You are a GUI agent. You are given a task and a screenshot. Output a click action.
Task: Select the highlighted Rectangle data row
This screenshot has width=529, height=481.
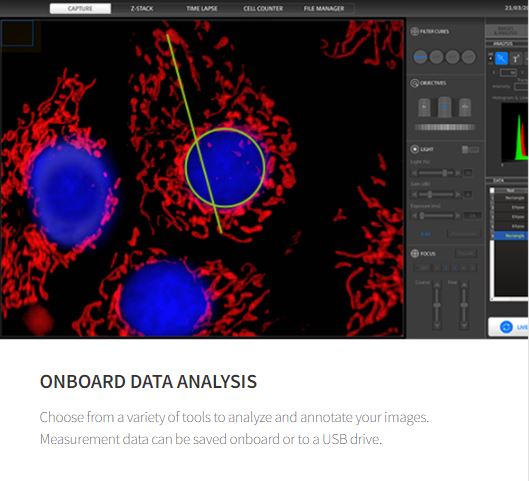tap(511, 236)
